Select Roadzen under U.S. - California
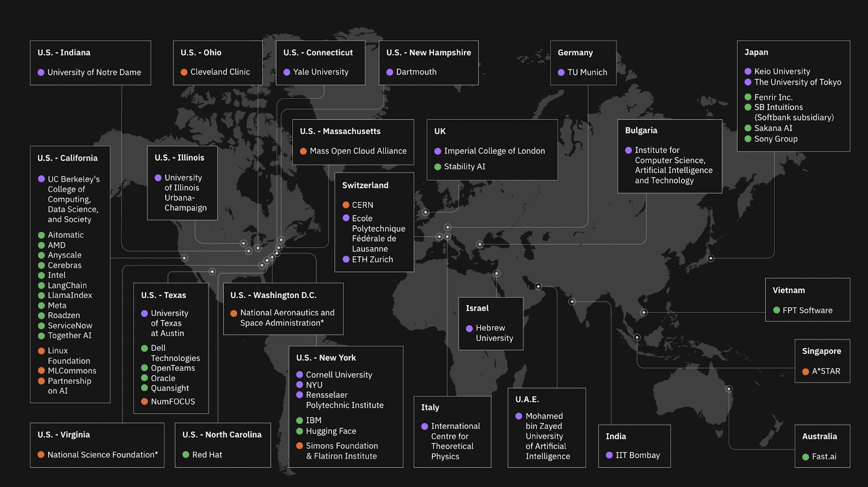 [x=59, y=315]
